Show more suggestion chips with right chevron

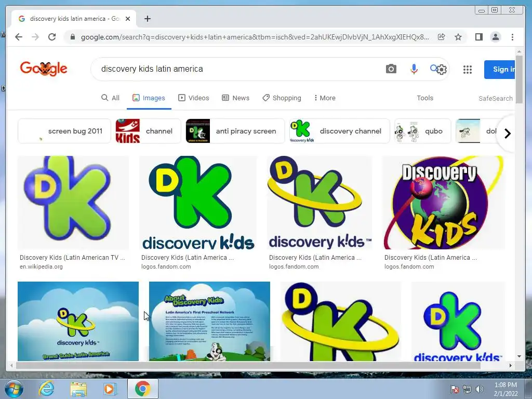tap(507, 134)
